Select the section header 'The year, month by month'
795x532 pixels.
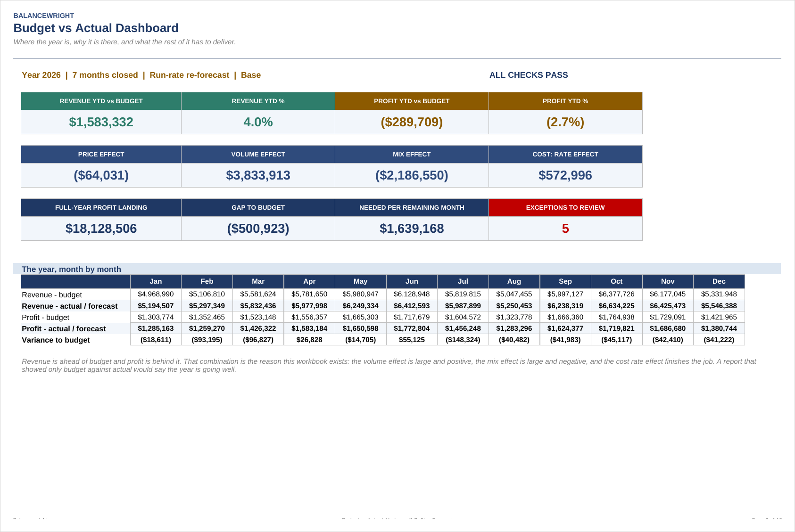71,269
